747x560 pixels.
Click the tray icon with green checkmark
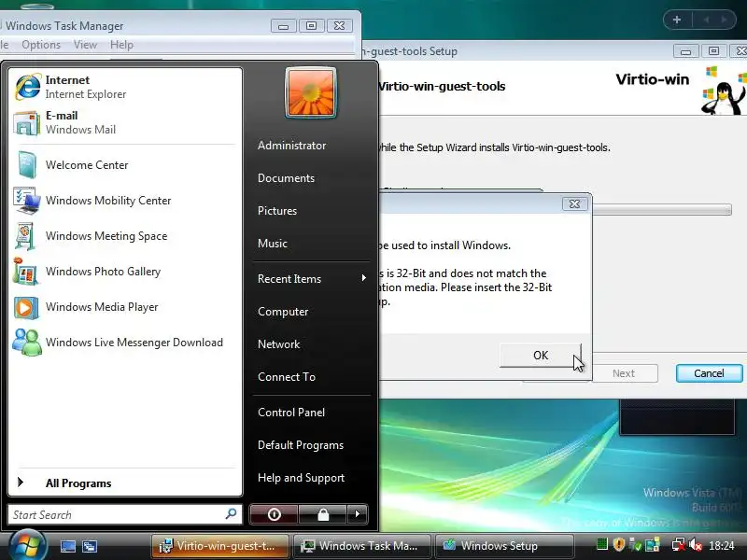635,545
